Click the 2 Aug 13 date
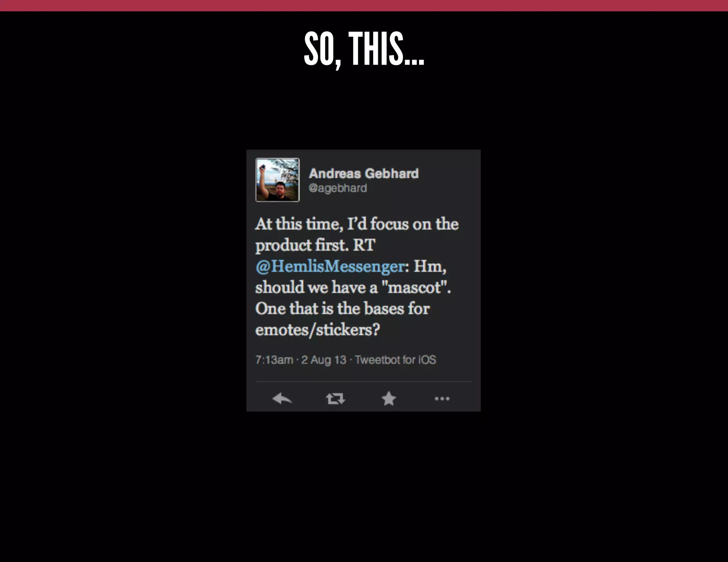728x562 pixels. point(323,360)
